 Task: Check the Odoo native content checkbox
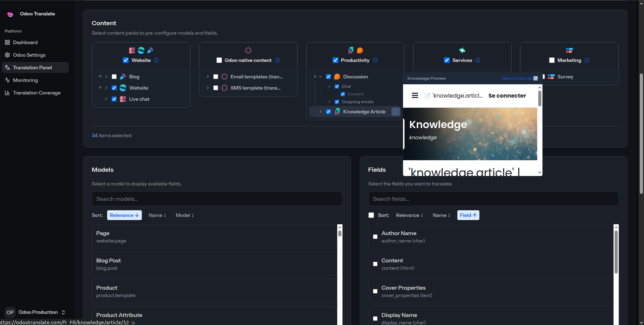[x=219, y=60]
